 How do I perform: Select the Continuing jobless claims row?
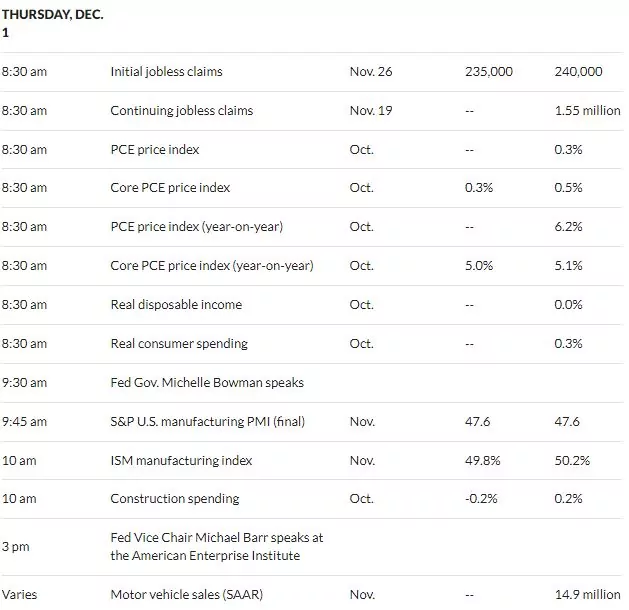pyautogui.click(x=312, y=111)
